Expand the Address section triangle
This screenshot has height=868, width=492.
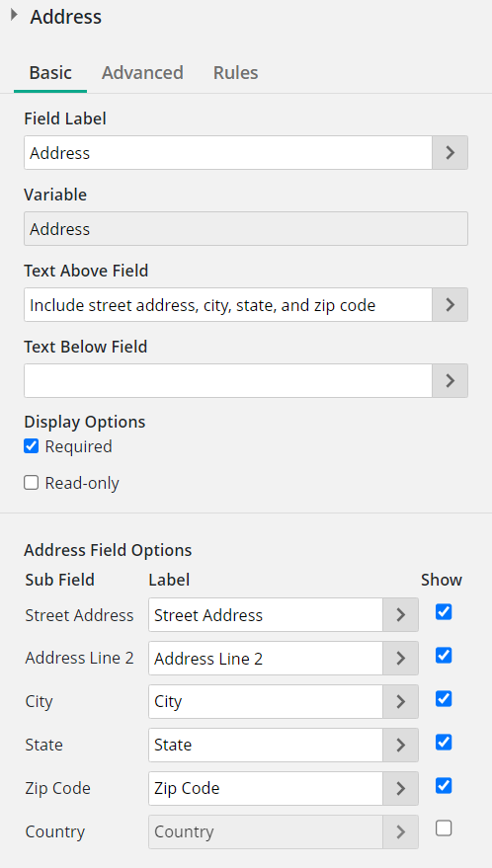(x=15, y=15)
